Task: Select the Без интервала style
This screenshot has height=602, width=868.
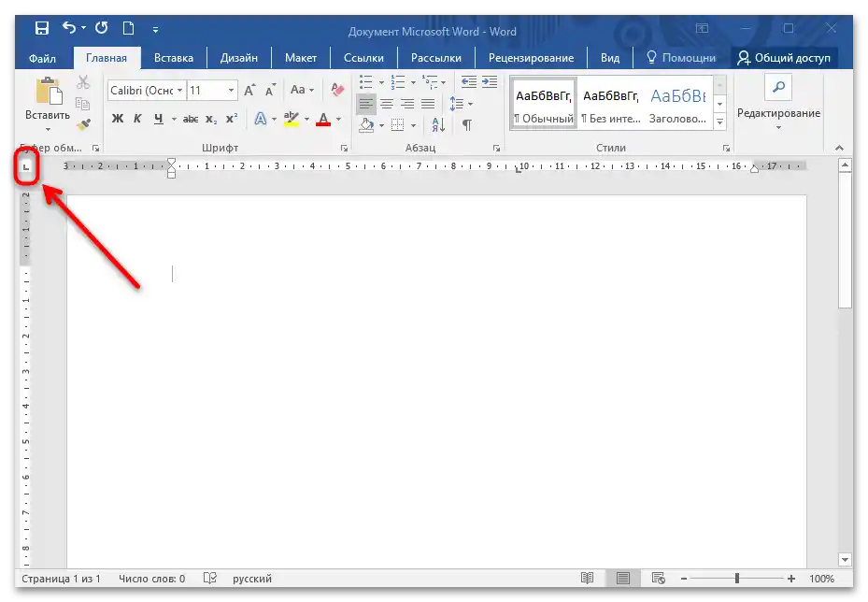Action: 610,104
